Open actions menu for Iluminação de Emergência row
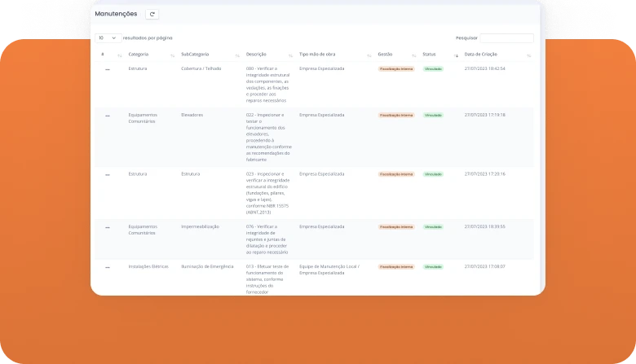The height and width of the screenshot is (364, 636). click(107, 267)
